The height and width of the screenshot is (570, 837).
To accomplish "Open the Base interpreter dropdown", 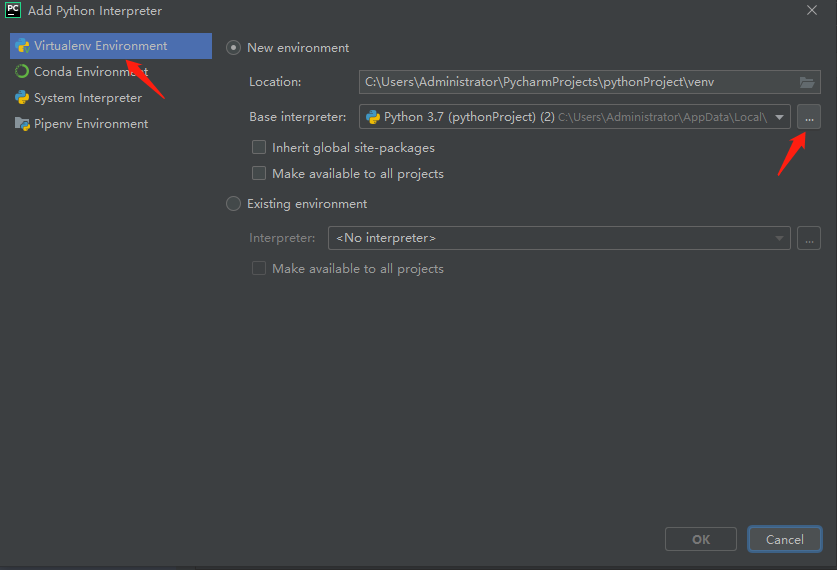I will click(574, 117).
